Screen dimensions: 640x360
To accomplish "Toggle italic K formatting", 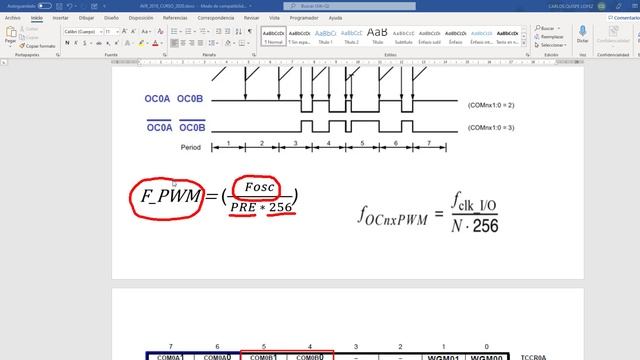I will 76,43.
